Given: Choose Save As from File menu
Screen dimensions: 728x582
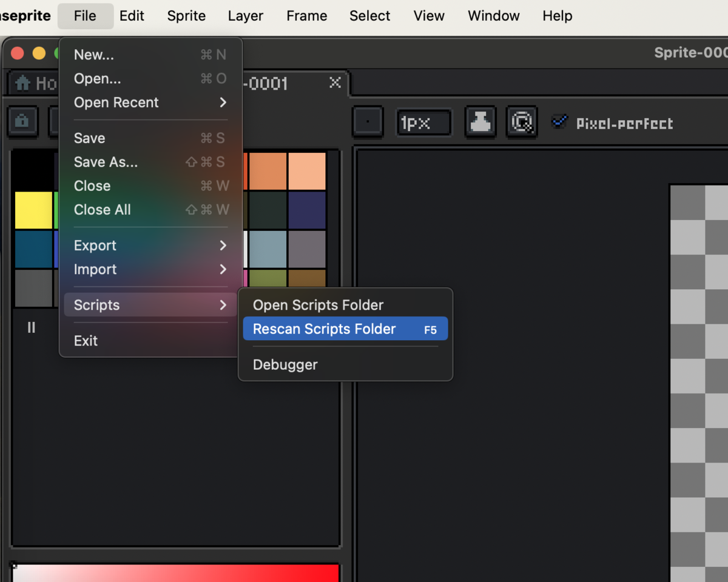Looking at the screenshot, I should click(150, 162).
